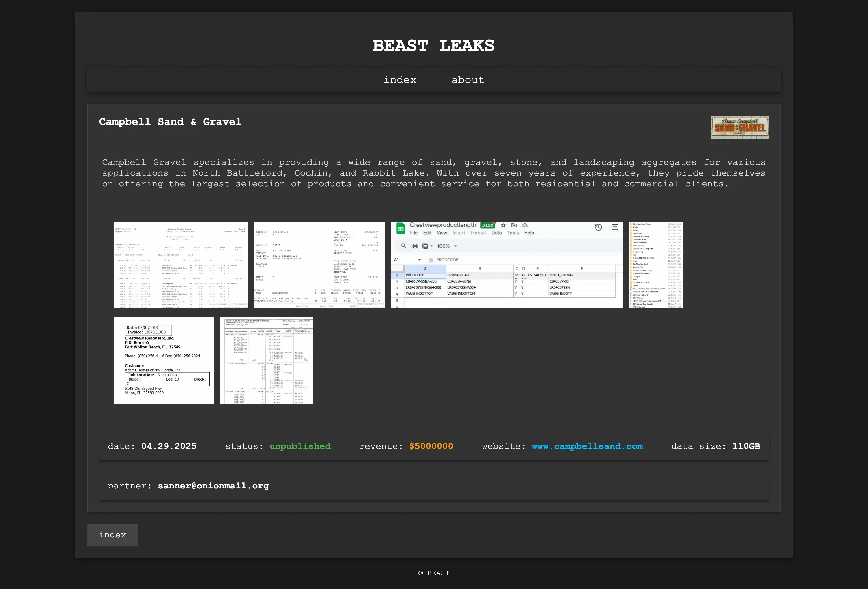Open the paint format dropdown arrow
This screenshot has height=589, width=868.
(x=431, y=246)
